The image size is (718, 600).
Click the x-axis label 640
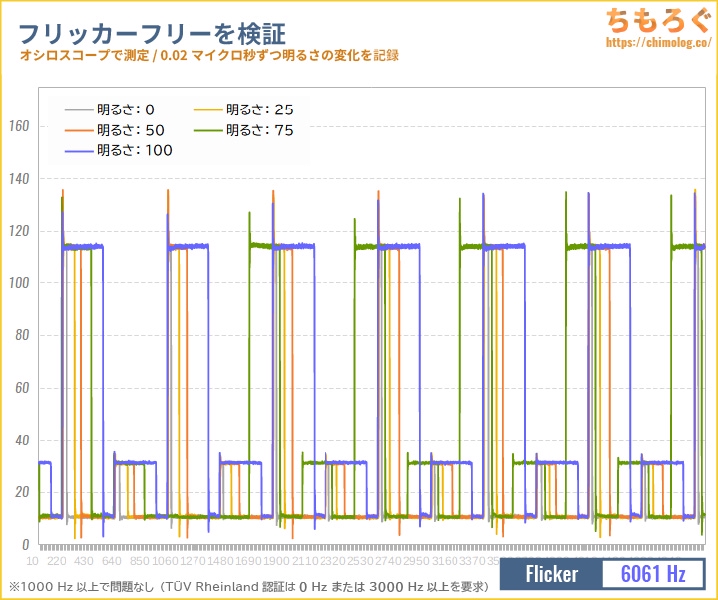(x=112, y=561)
